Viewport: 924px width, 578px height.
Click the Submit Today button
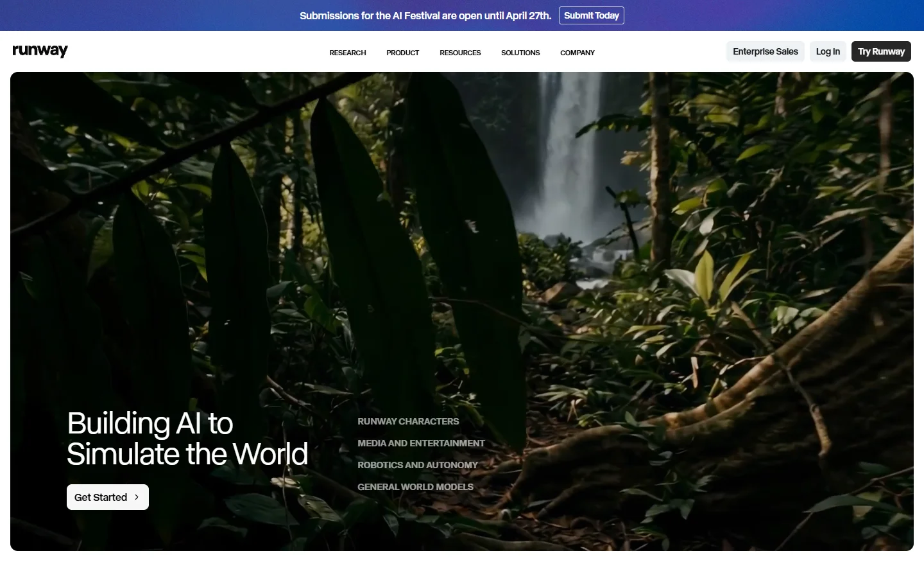(591, 15)
